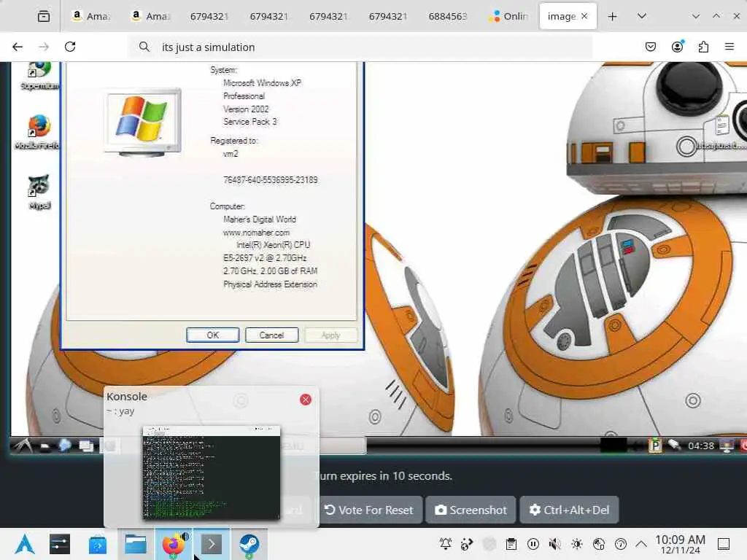Click the Screenshot button

(x=471, y=510)
